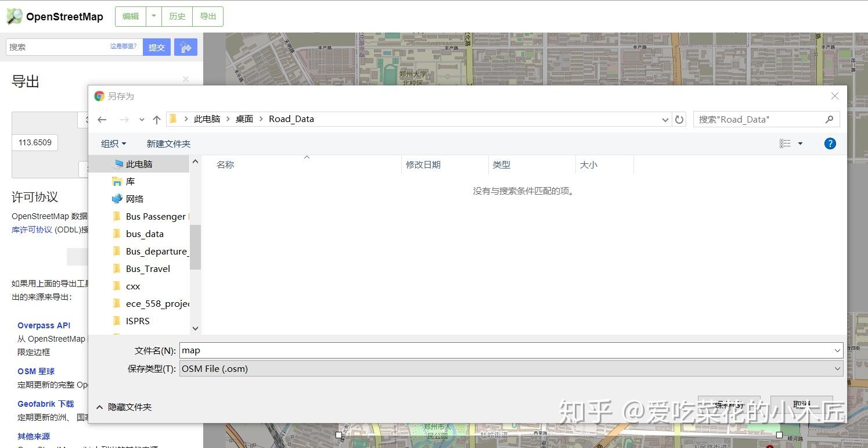The height and width of the screenshot is (448, 868).
Task: Go up to the parent folder with the up arrow
Action: click(156, 119)
